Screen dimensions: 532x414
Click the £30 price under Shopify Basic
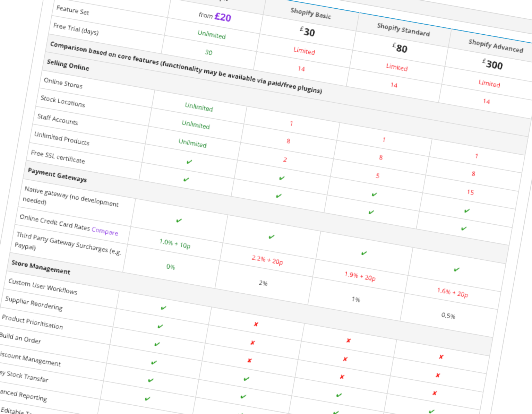point(307,32)
